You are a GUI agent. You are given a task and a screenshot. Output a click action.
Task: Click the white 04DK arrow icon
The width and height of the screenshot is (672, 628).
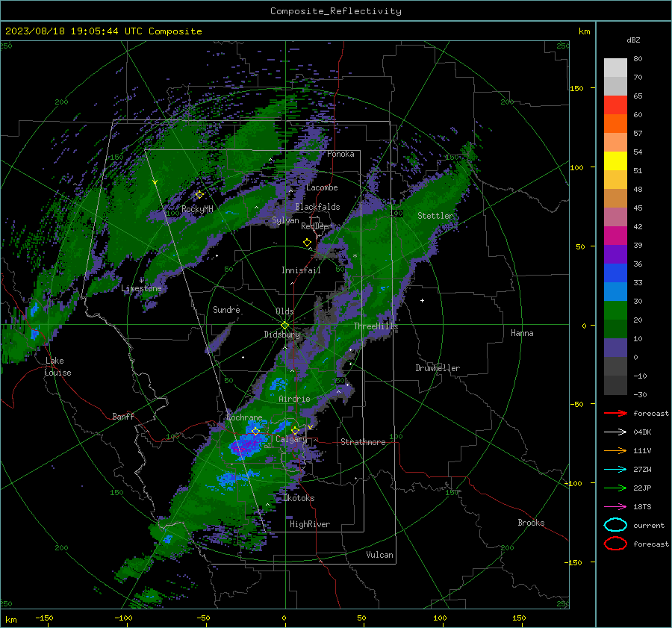(615, 432)
